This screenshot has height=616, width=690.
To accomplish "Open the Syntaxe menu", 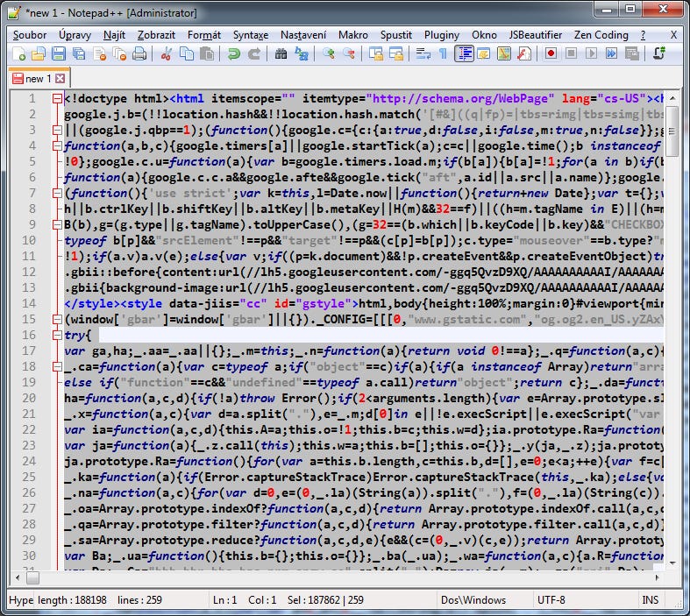I will (251, 35).
